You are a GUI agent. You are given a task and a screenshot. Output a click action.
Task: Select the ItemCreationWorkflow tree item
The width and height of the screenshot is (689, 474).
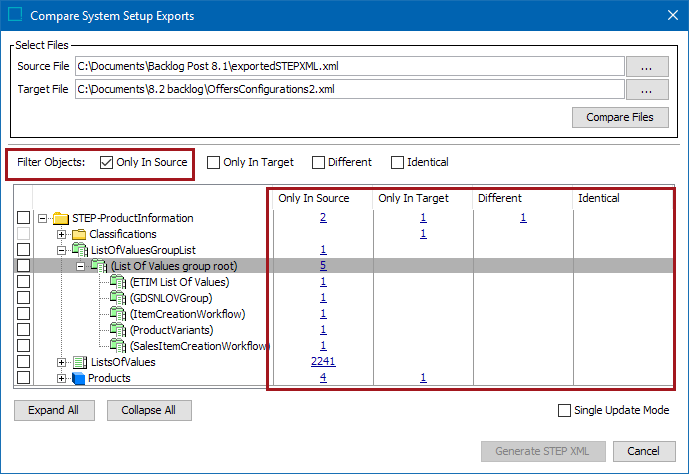tap(186, 314)
